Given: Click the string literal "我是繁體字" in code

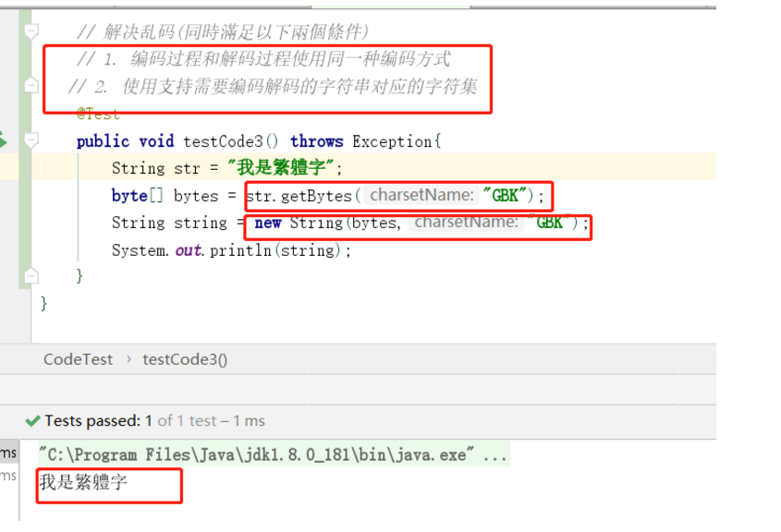Looking at the screenshot, I should (x=280, y=168).
